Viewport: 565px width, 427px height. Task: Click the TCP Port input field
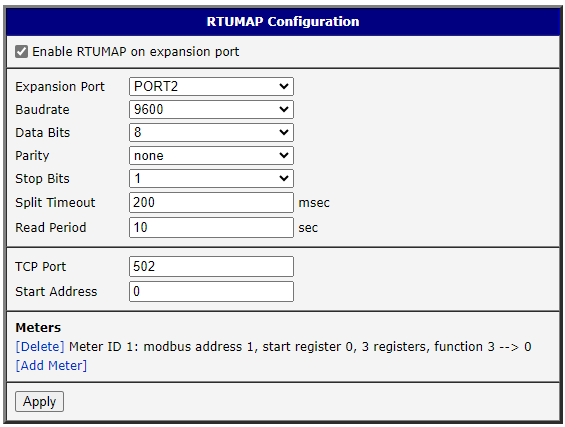click(x=211, y=267)
